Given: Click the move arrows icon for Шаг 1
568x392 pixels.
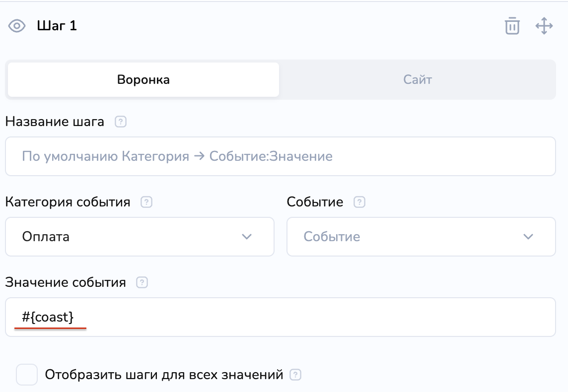Looking at the screenshot, I should click(544, 26).
